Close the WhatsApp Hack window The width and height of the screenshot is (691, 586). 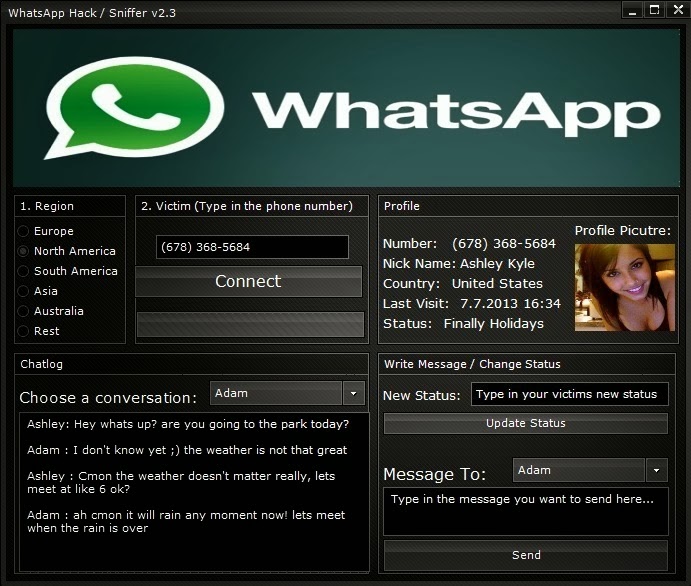tap(678, 10)
